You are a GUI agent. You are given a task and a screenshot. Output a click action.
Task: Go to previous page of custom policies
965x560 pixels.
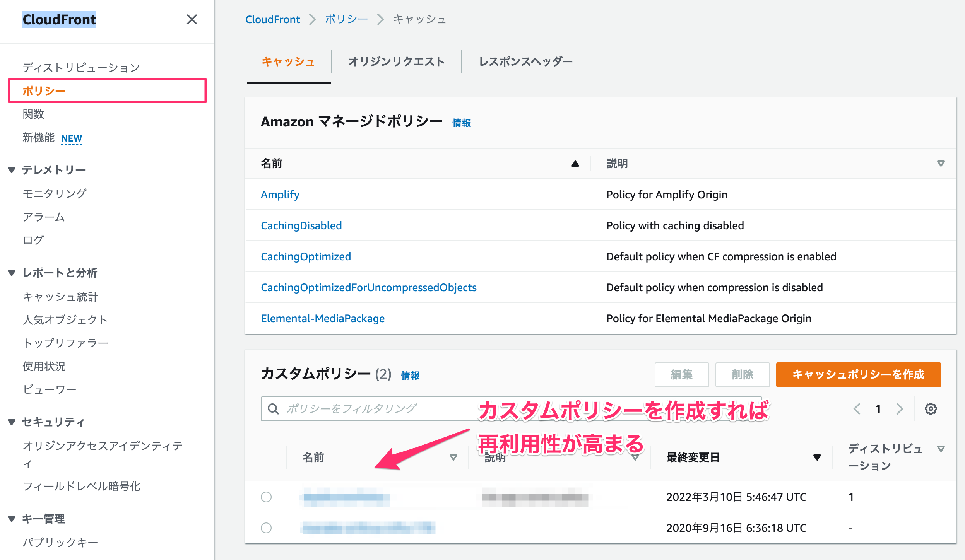coord(857,409)
